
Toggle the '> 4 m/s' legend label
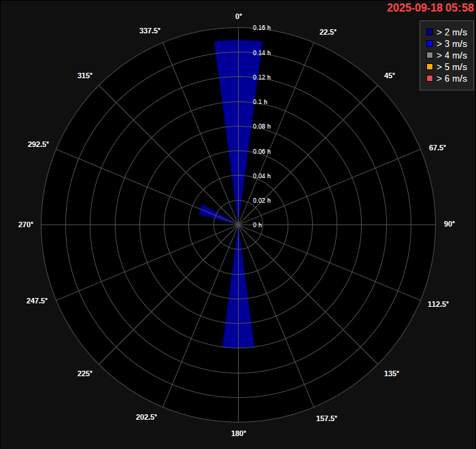coord(452,55)
